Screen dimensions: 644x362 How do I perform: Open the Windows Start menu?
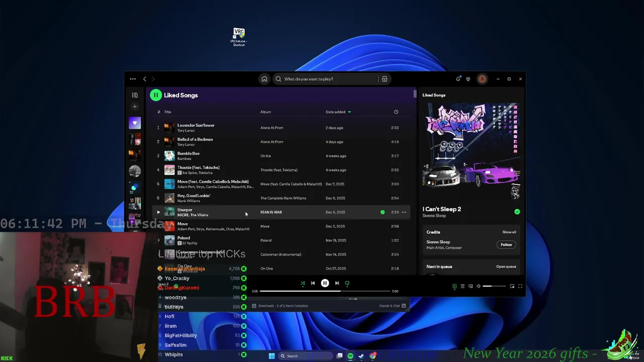click(x=272, y=356)
